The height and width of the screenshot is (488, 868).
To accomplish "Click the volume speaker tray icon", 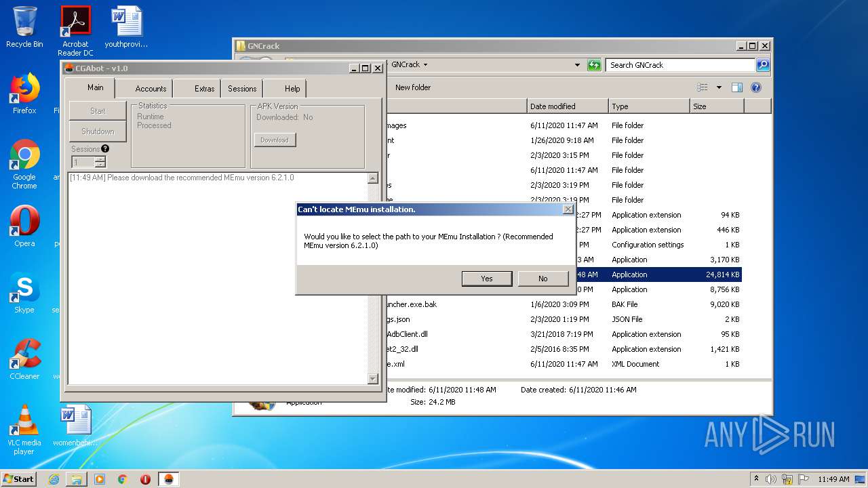I will (x=771, y=479).
